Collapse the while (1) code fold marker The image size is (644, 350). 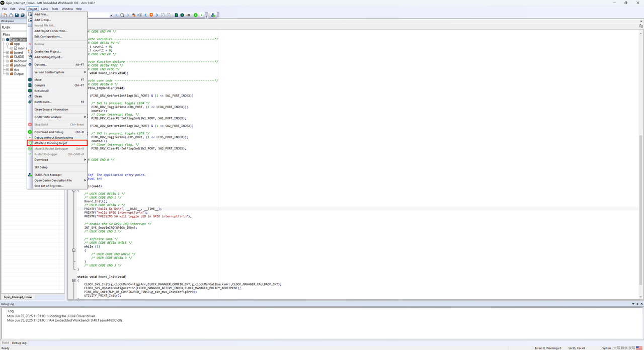point(74,250)
